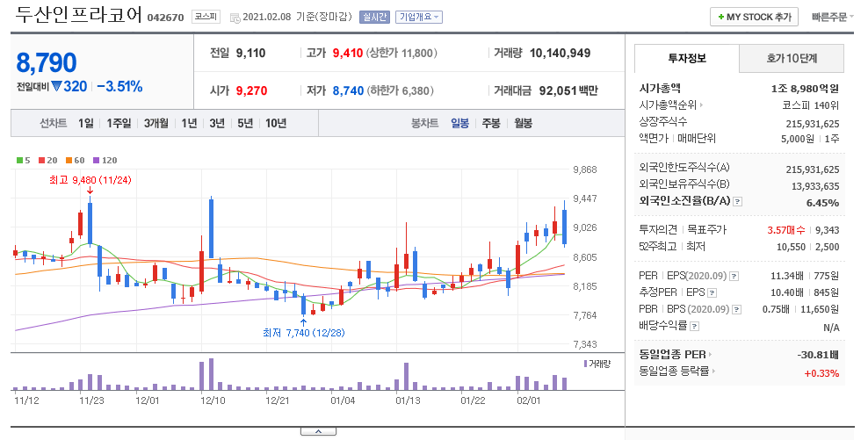Viewport: 868px width, 440px height.
Task: Choose 월봉 monthly candle chart
Action: [x=523, y=124]
